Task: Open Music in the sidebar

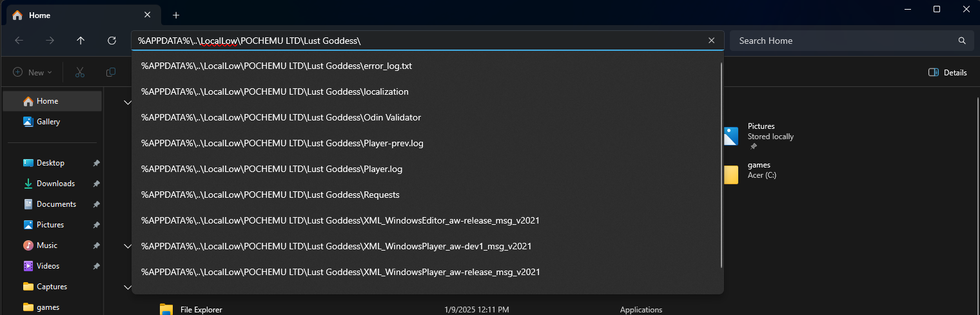Action: click(x=52, y=245)
